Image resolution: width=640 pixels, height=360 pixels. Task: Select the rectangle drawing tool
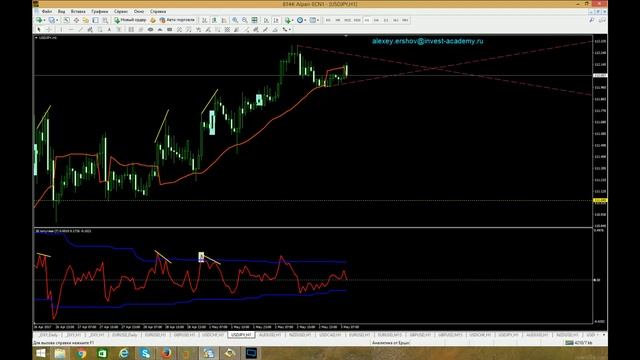click(169, 29)
